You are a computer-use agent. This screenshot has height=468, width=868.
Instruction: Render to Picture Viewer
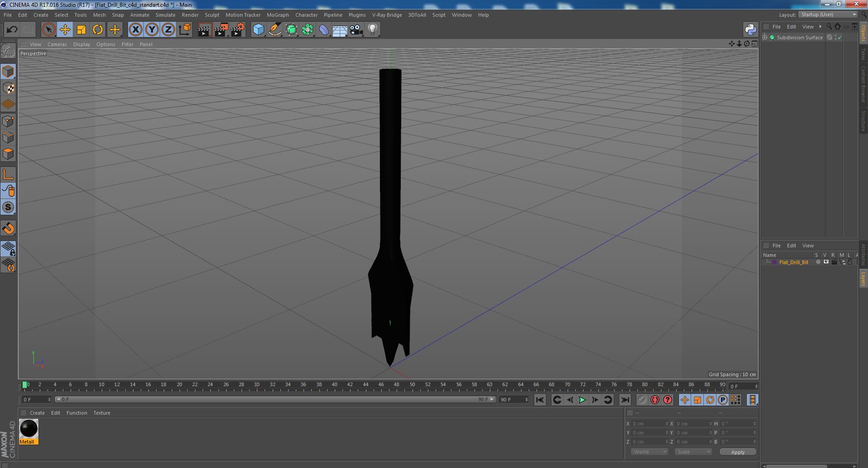click(221, 30)
